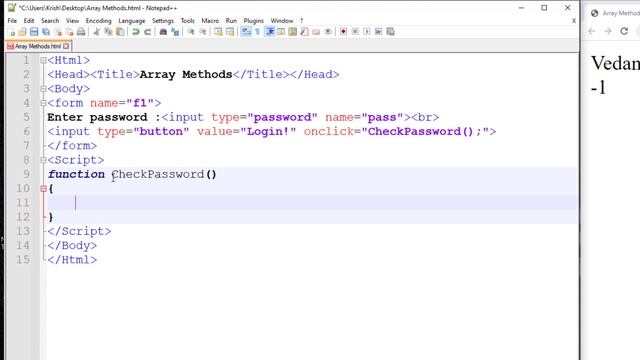Toggle synchronized horizontal scrolling

click(x=230, y=32)
